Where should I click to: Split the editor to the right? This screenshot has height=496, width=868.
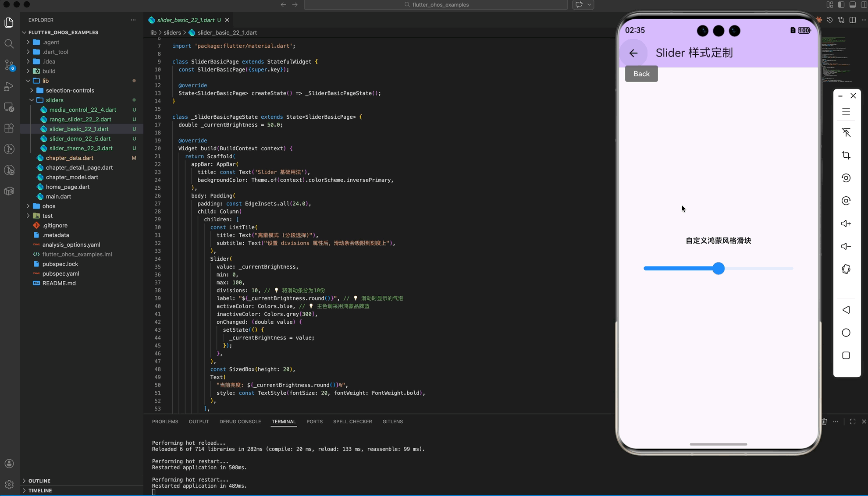[853, 20]
